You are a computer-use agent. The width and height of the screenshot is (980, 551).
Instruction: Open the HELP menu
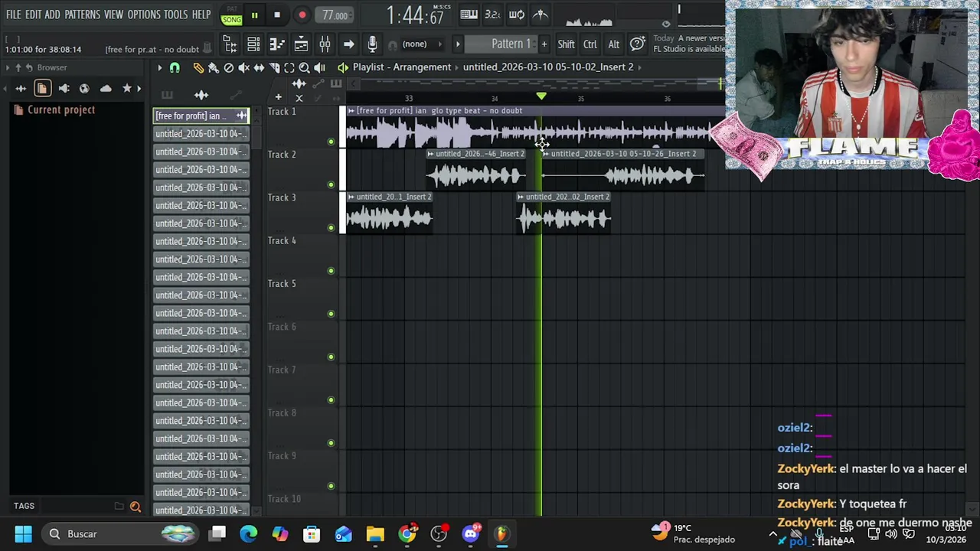click(x=201, y=15)
